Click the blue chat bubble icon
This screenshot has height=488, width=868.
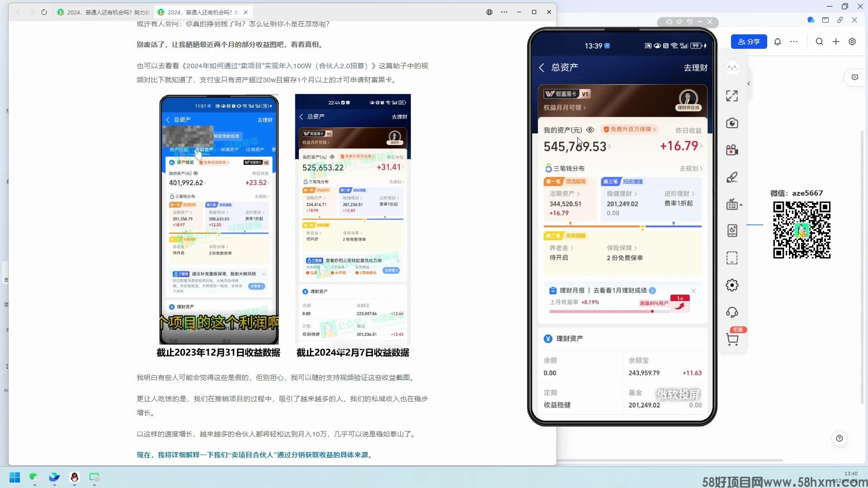pos(811,20)
